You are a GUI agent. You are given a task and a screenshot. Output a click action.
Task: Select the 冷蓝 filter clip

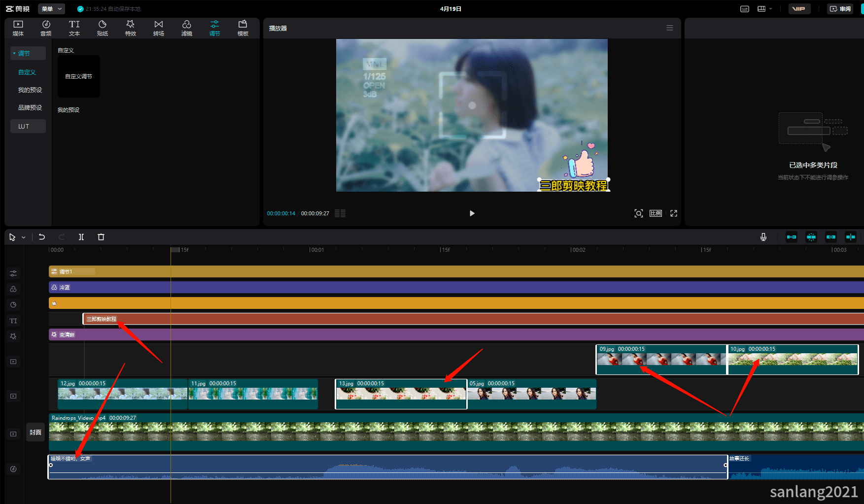[x=456, y=287]
